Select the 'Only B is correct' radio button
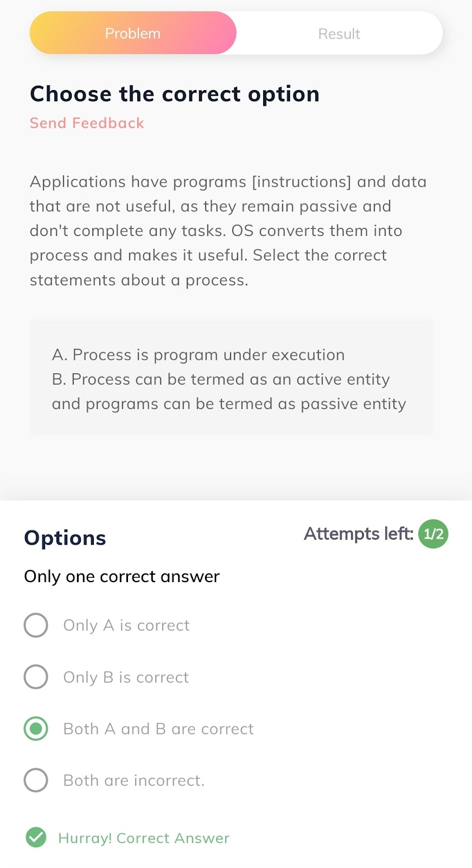The image size is (472, 868). (x=36, y=676)
